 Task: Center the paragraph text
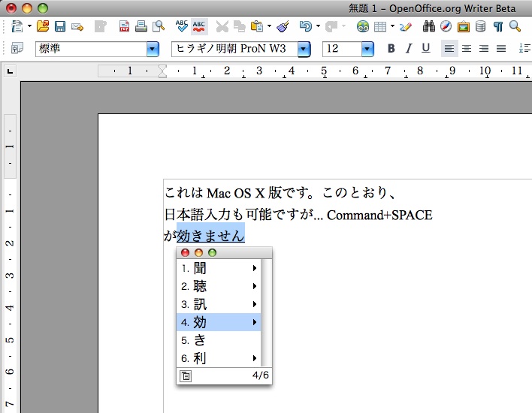click(x=467, y=49)
